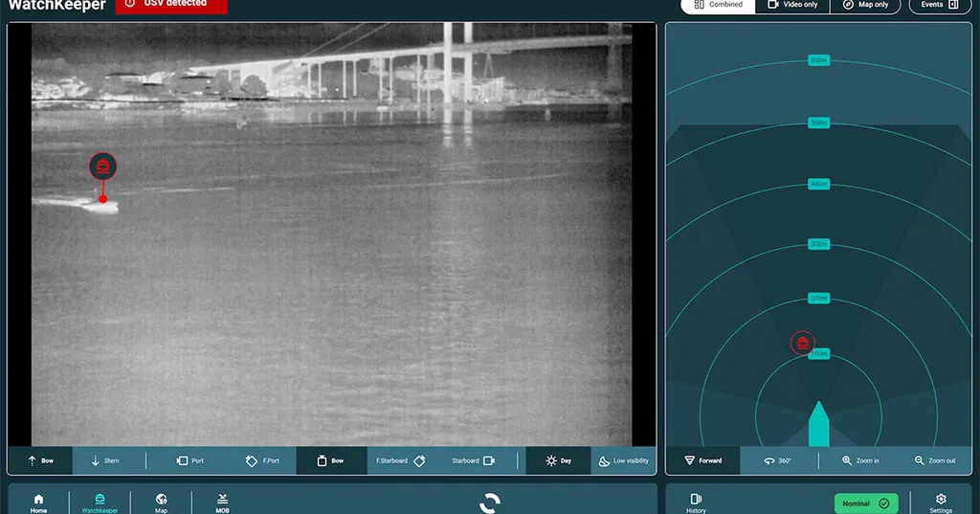Set the radar map to 360° view
Screen dimensions: 980x514
[x=777, y=460]
